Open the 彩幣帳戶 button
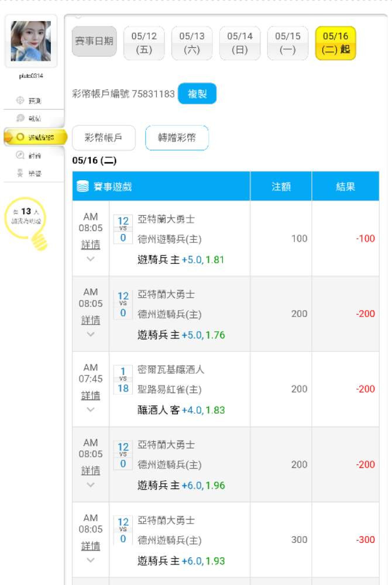This screenshot has width=392, height=585. tap(104, 138)
